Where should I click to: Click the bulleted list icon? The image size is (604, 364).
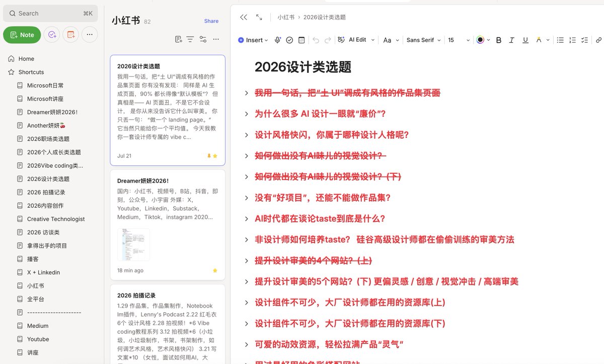(x=560, y=40)
